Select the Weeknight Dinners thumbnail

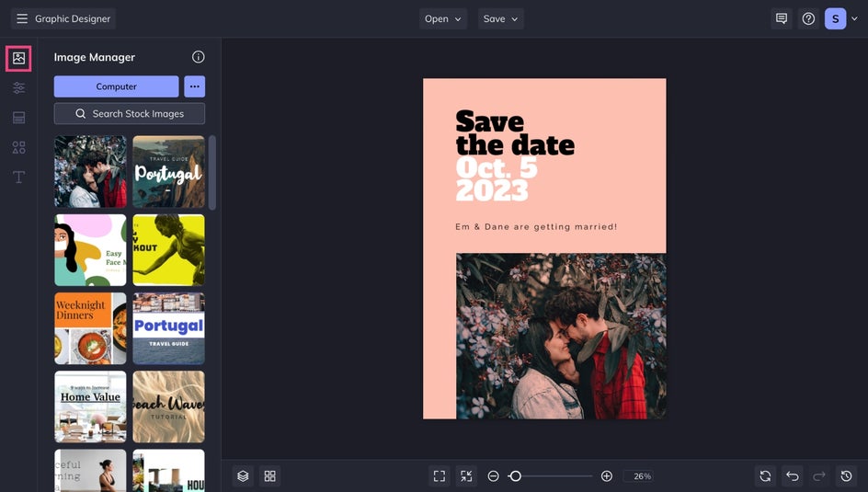(x=90, y=328)
